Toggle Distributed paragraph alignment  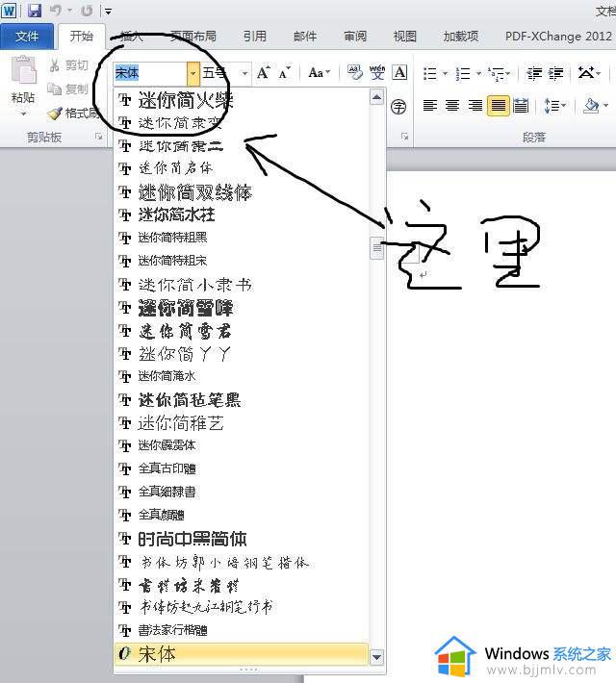click(x=521, y=106)
